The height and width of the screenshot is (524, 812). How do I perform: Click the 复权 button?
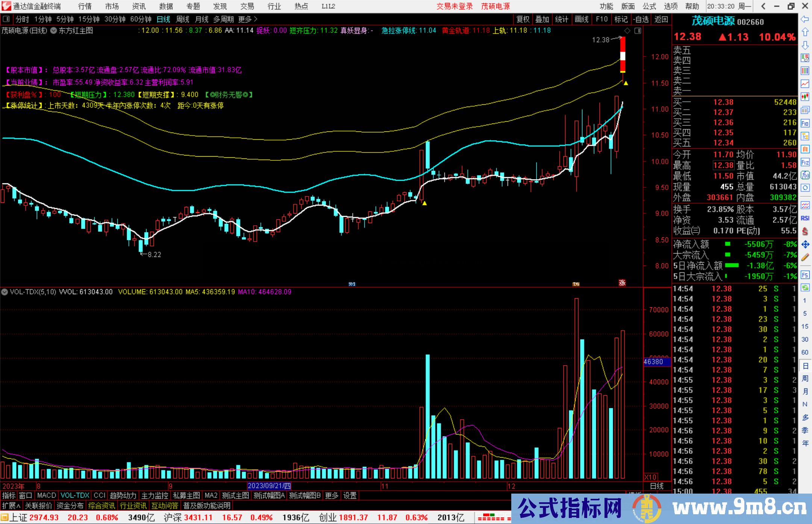coord(523,19)
